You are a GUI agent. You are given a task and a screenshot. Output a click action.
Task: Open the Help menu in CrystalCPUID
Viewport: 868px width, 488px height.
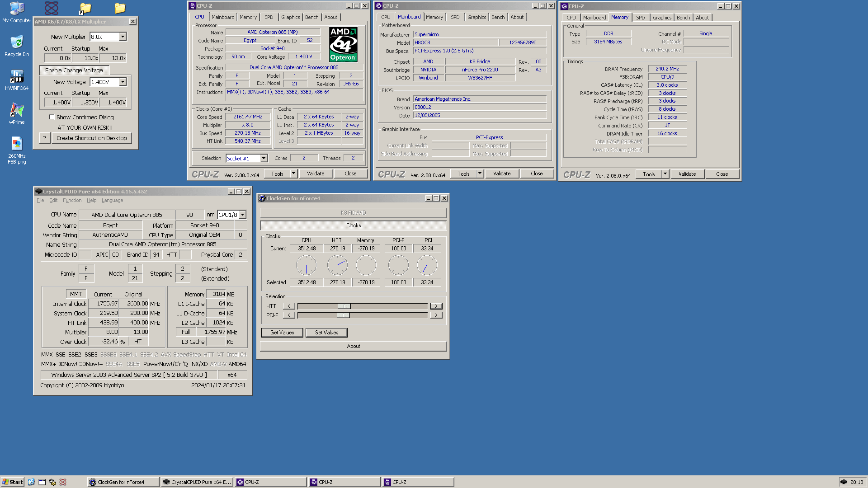[x=92, y=200]
